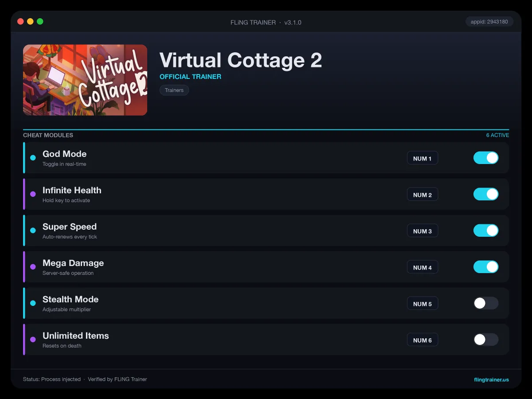Select the Unlimited Items module name

click(x=76, y=336)
